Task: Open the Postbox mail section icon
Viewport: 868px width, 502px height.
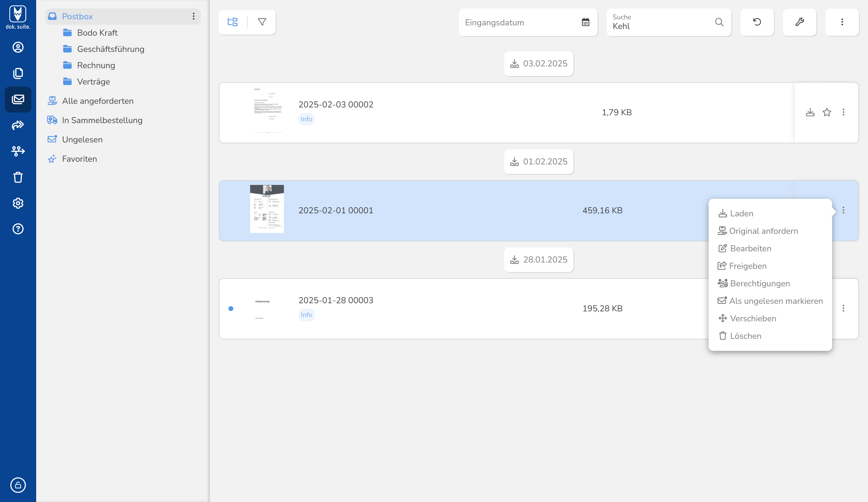Action: (x=18, y=100)
